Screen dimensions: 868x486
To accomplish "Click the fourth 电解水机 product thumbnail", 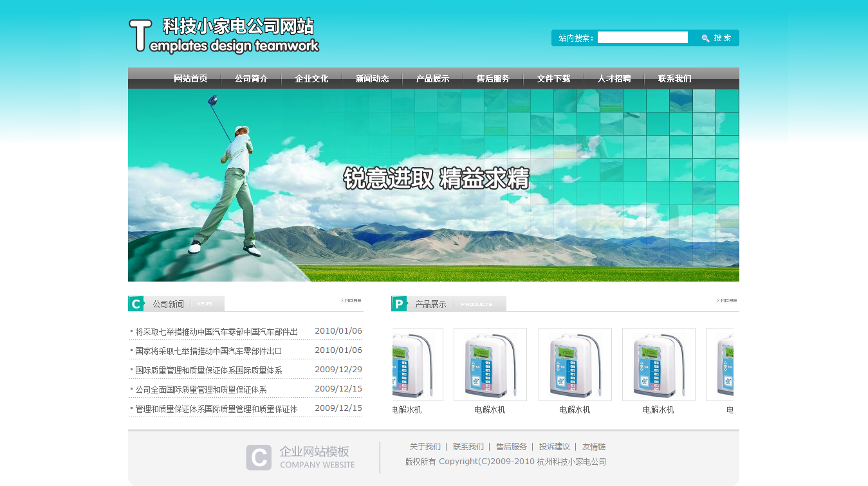I will click(659, 364).
